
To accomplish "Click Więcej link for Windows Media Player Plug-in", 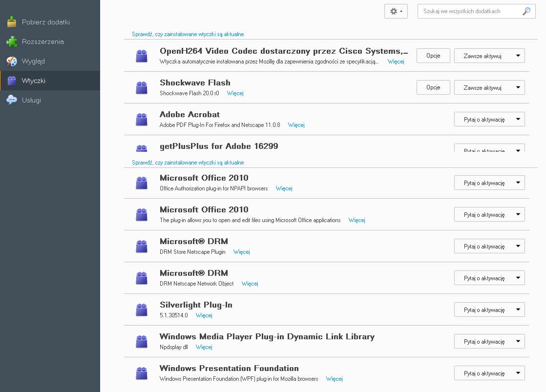I will [204, 347].
